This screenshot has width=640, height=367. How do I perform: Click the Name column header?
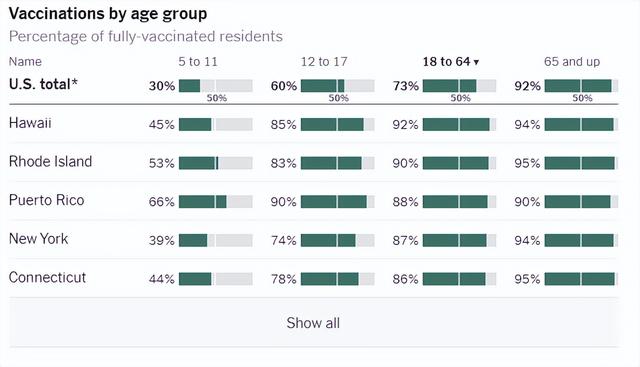pyautogui.click(x=25, y=62)
